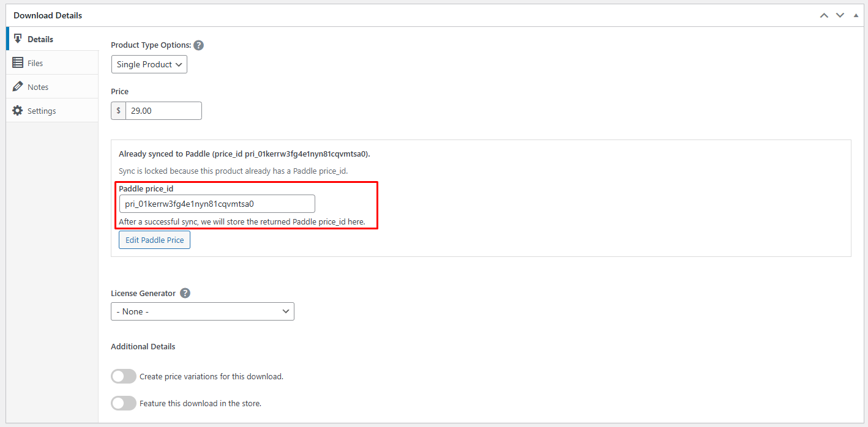The image size is (868, 427).
Task: Move the Download Details panel up
Action: tap(824, 15)
